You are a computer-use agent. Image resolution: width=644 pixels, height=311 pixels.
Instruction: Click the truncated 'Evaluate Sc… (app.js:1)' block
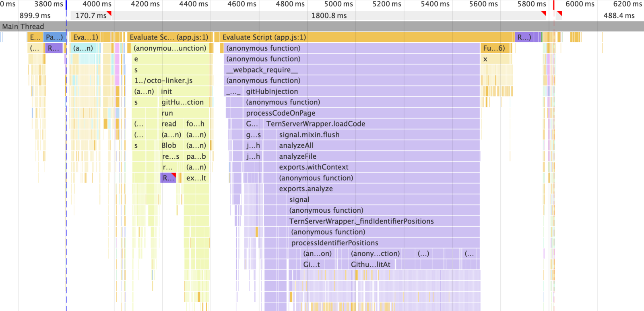tap(169, 37)
